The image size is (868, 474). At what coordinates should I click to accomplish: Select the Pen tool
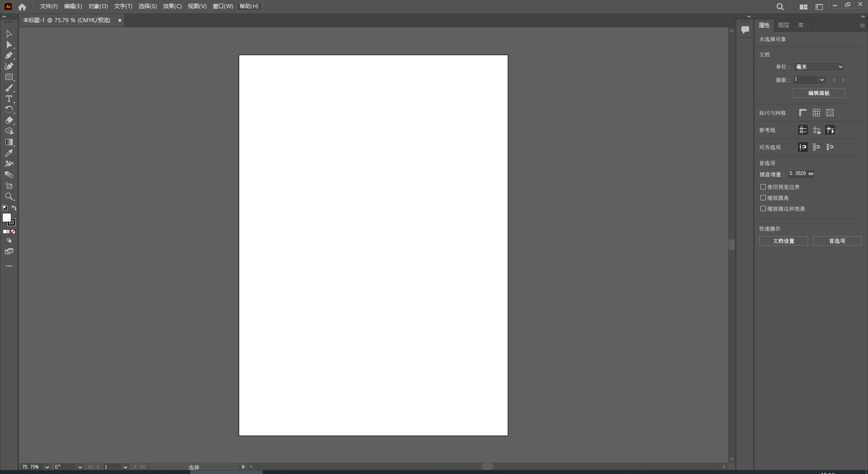click(x=9, y=56)
